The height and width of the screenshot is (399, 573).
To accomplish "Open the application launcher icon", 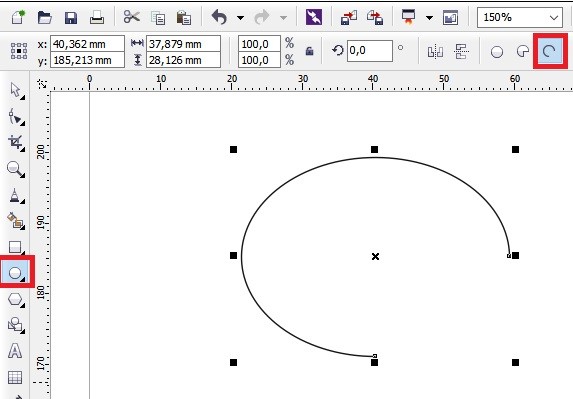I will (x=409, y=17).
